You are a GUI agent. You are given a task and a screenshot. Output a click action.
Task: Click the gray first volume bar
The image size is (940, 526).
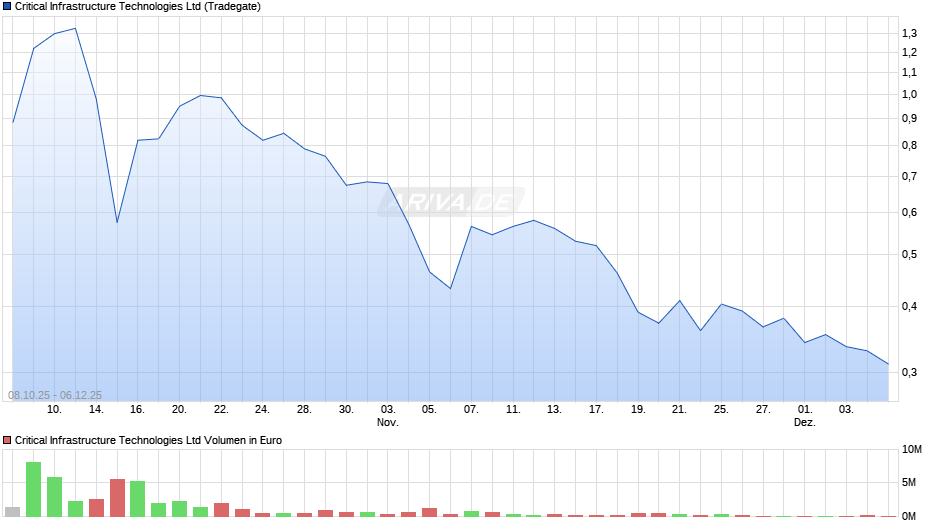(x=13, y=512)
